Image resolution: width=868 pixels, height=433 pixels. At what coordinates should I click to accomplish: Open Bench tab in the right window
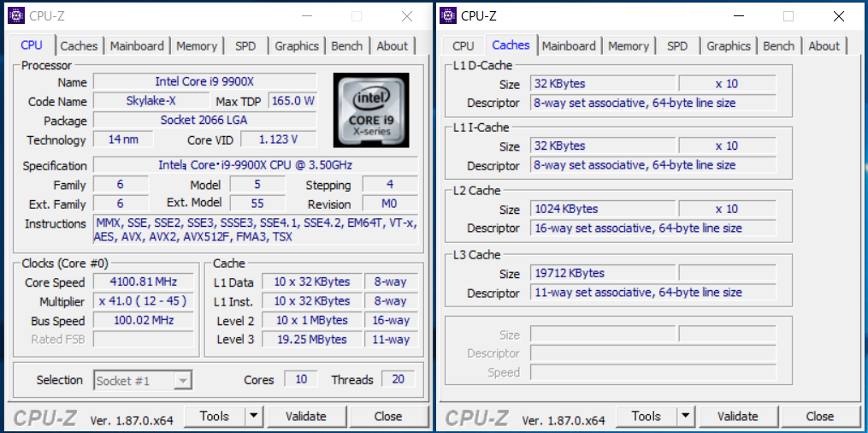pos(779,46)
